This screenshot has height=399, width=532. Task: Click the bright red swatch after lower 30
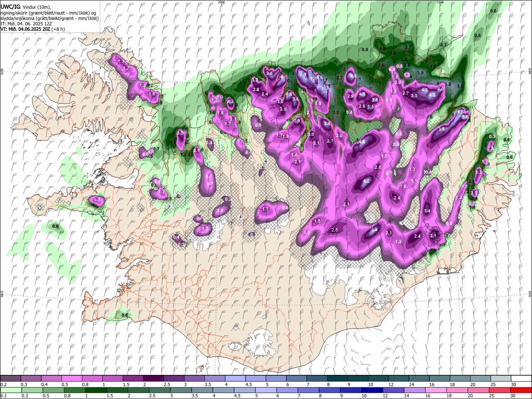click(521, 390)
